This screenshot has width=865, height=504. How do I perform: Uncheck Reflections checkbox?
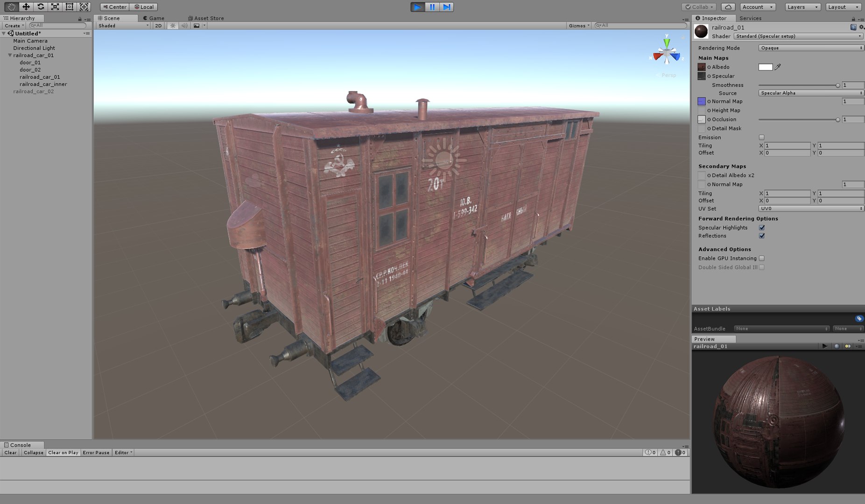762,236
